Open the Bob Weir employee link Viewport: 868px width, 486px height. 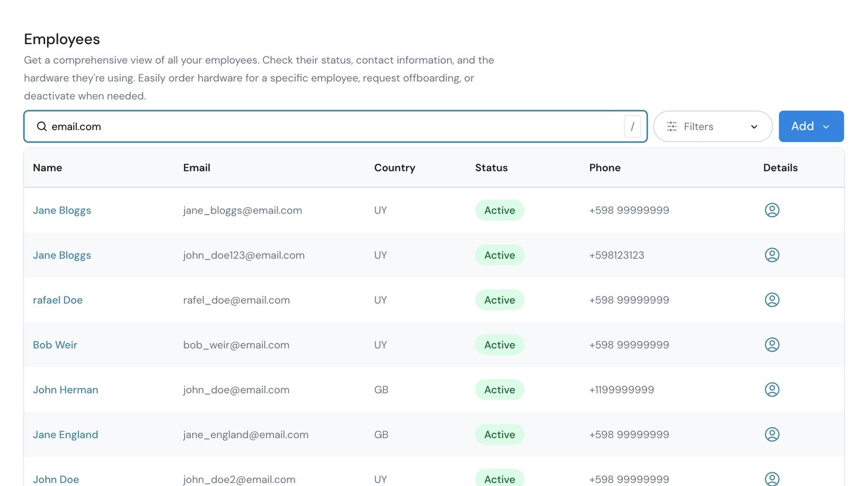pyautogui.click(x=55, y=345)
